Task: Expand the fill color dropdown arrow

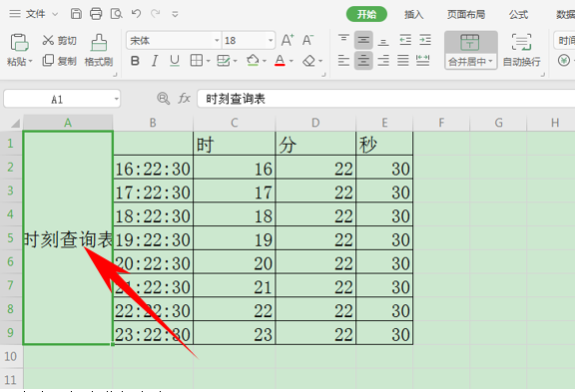Action: click(264, 61)
